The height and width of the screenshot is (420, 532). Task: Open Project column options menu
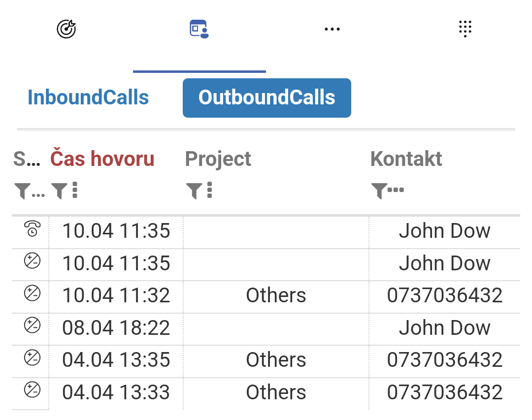tap(210, 190)
